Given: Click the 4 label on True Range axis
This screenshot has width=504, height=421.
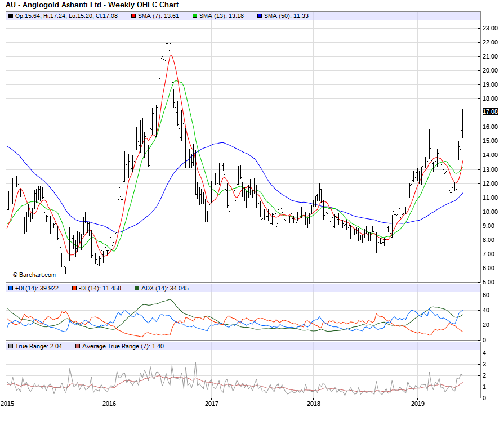Looking at the screenshot, I should (x=484, y=353).
